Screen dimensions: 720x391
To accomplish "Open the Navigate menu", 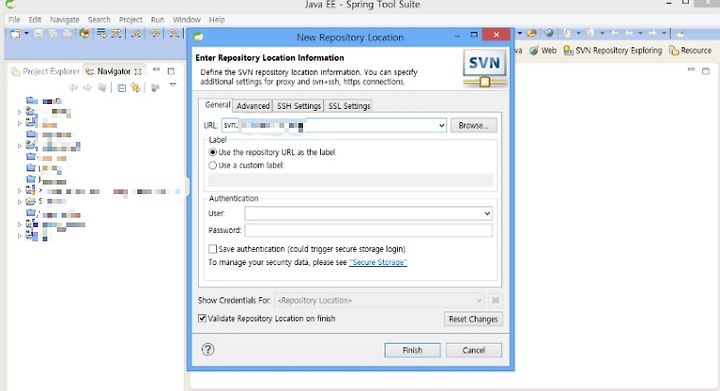I will [64, 20].
